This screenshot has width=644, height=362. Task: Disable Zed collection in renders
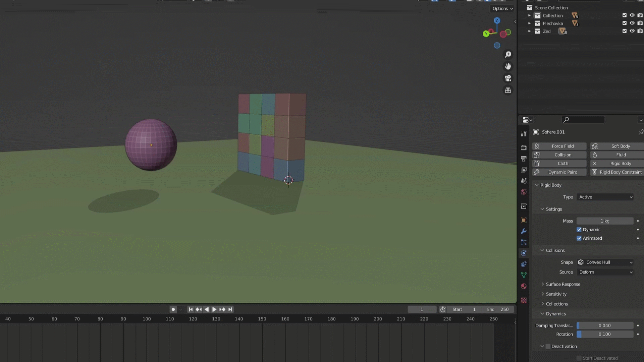(640, 31)
